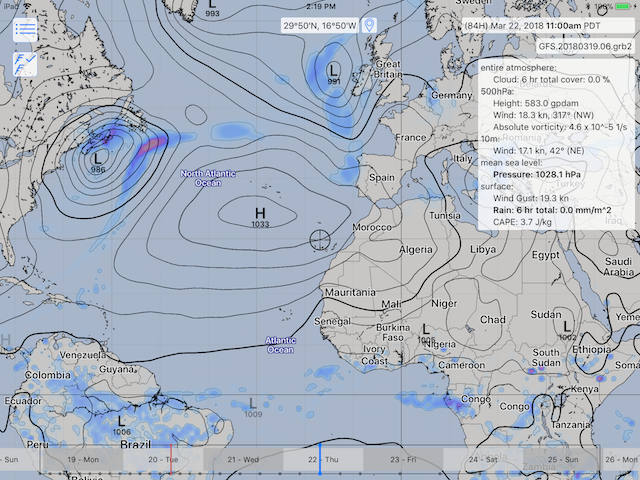Tap the iPad battery indicator
Viewport: 640px width, 480px height.
[x=623, y=6]
